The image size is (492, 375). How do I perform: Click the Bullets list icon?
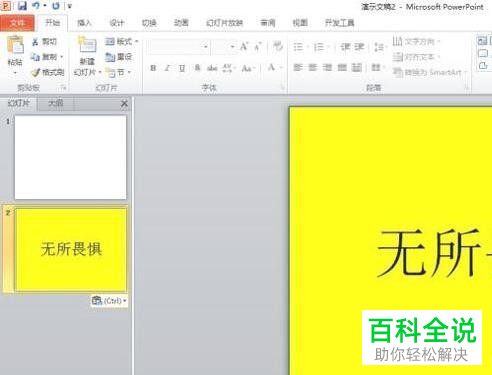pyautogui.click(x=298, y=47)
